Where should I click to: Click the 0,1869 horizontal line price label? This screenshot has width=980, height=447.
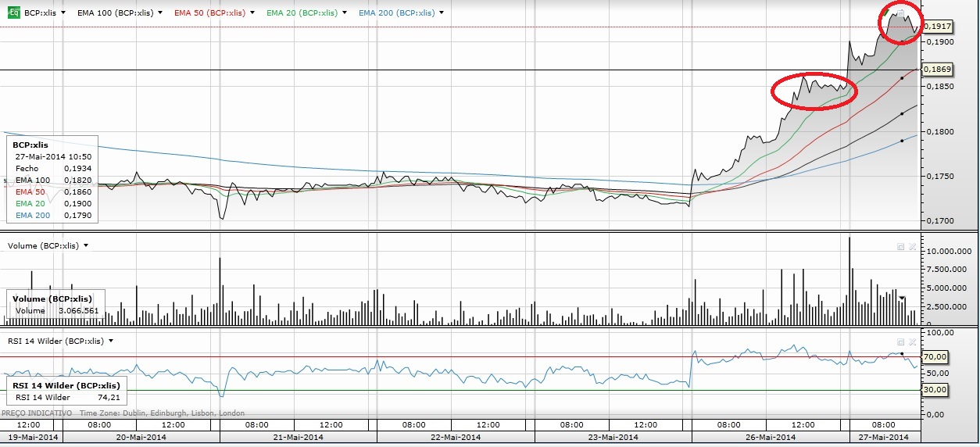coord(937,70)
